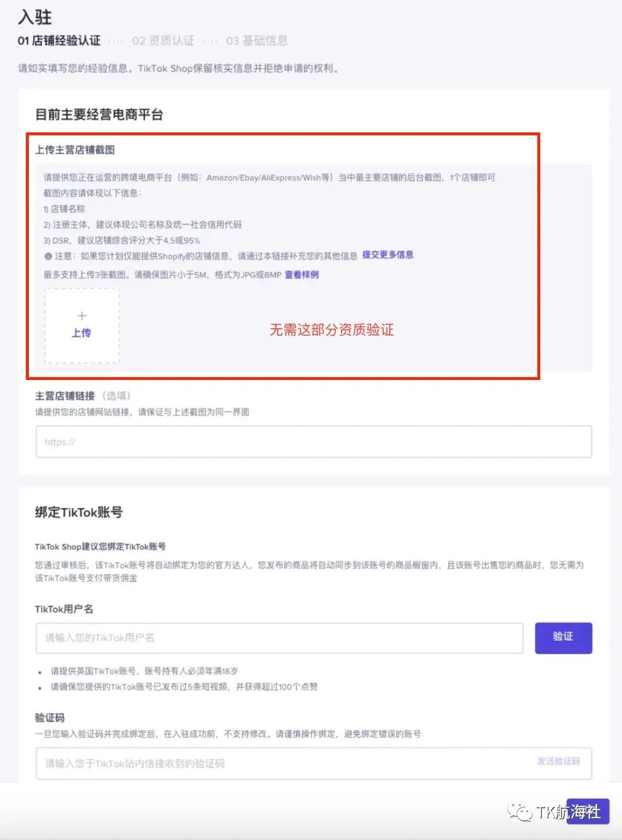Click the note about 英国TikTok账号 age requirement
Image resolution: width=622 pixels, height=840 pixels.
pyautogui.click(x=144, y=671)
